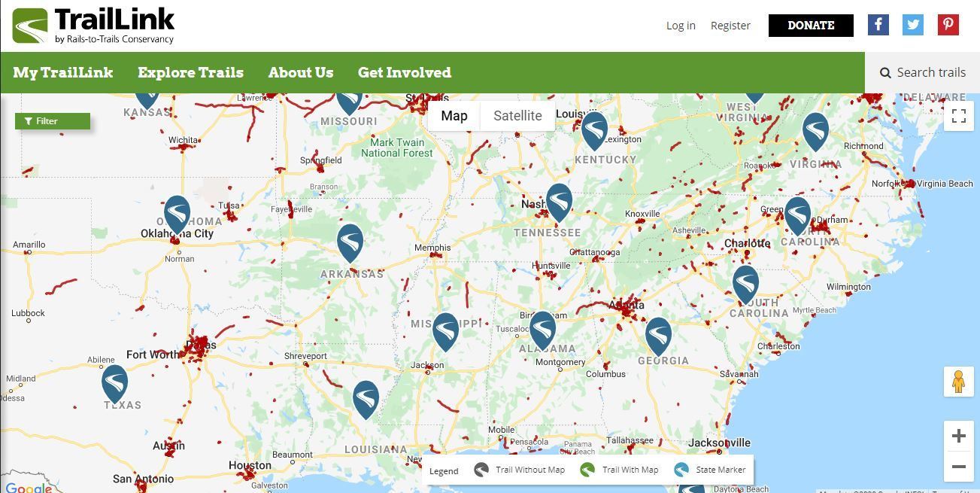Open the Get Involved menu
This screenshot has height=493, width=980.
(405, 73)
